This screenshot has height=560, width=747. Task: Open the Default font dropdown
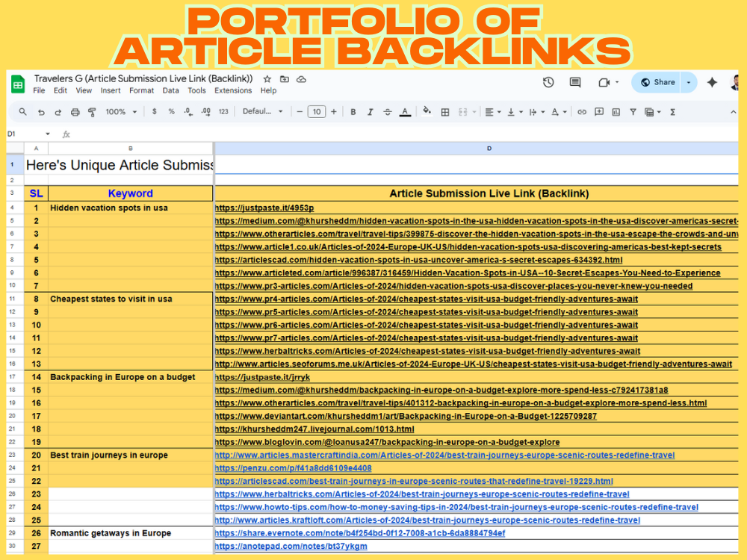(x=263, y=112)
